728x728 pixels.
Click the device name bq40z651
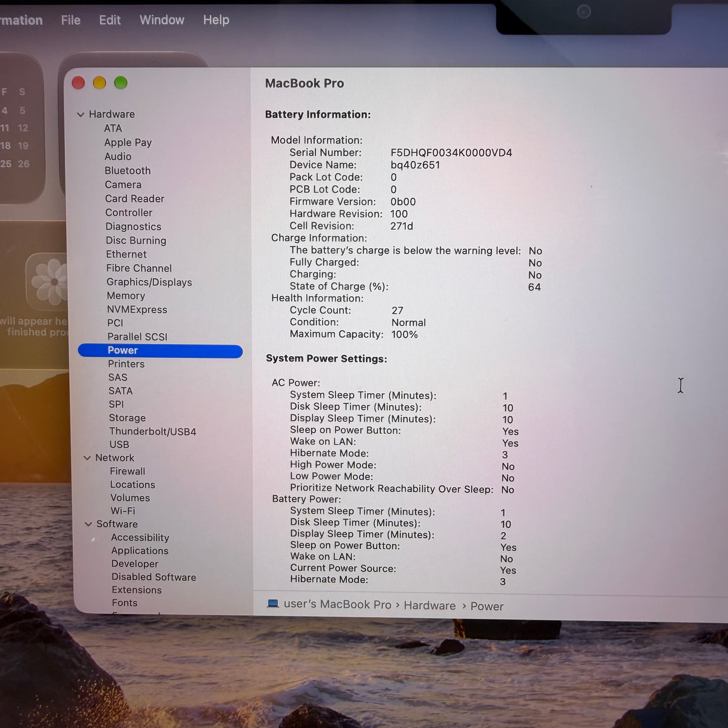click(x=415, y=165)
